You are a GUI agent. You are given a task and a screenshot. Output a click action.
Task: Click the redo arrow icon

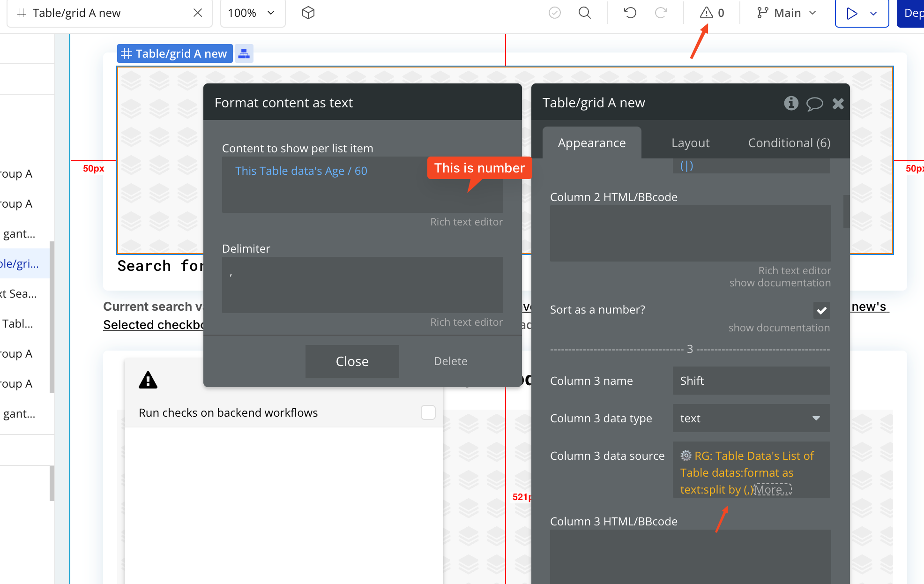click(x=661, y=13)
